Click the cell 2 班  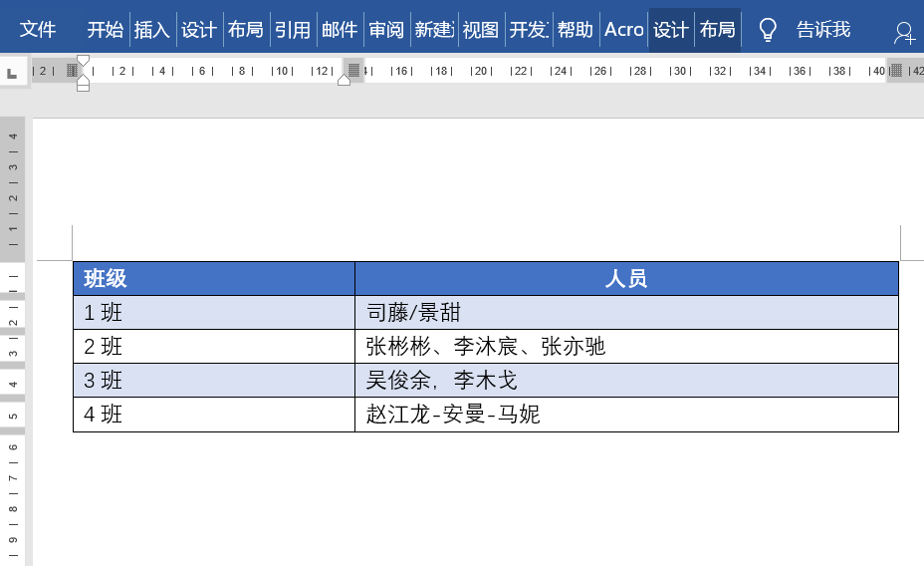click(x=214, y=346)
